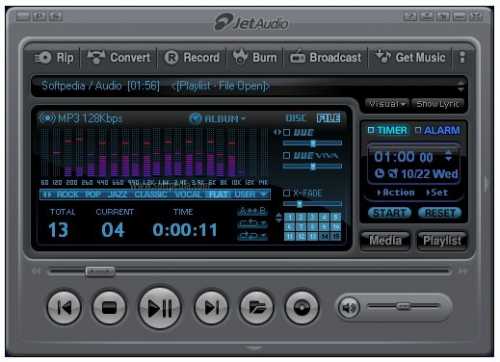Enable the BBE checkbox
This screenshot has width=500, height=362.
[x=286, y=133]
